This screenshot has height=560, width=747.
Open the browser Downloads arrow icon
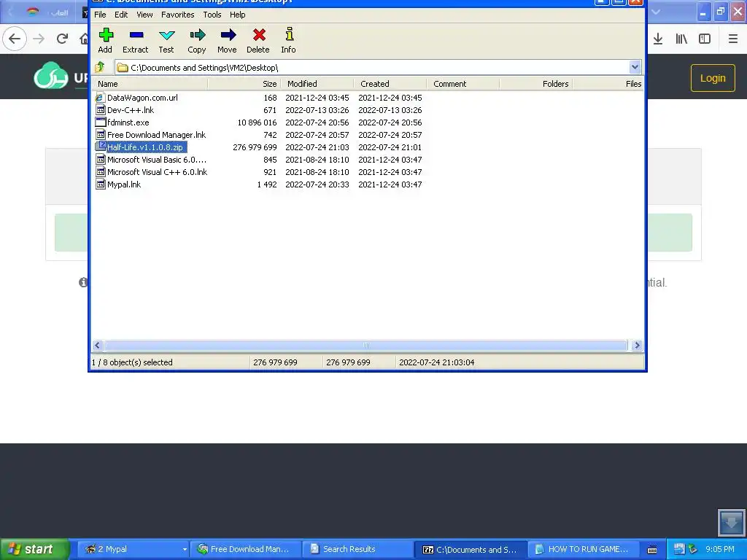[x=658, y=39]
